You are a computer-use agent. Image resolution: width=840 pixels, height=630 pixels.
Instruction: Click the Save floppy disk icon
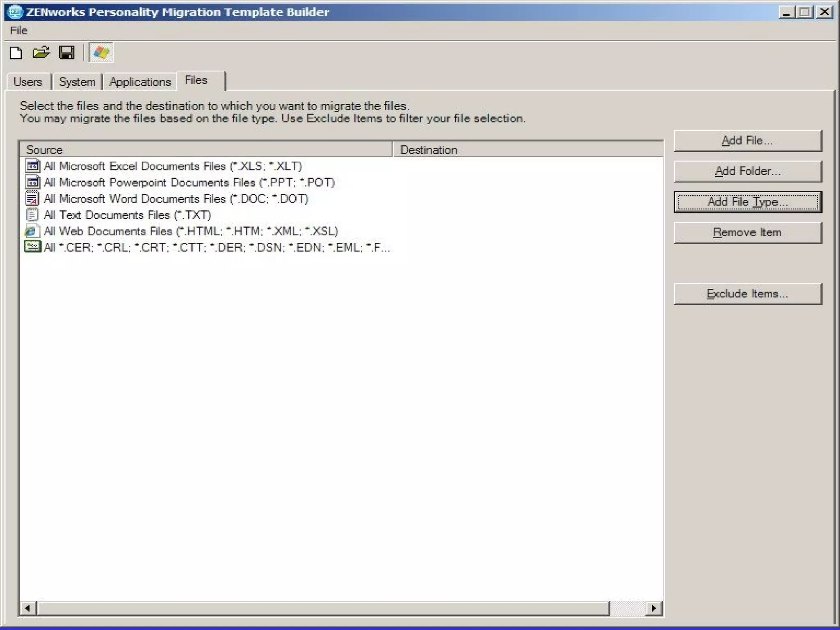point(66,52)
